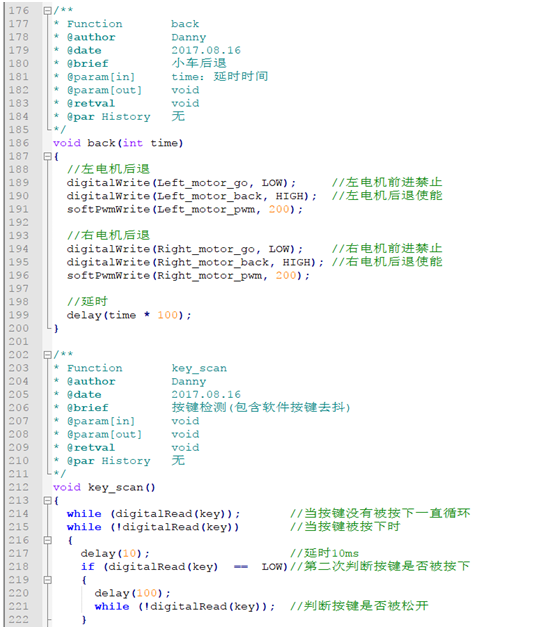Viewport: 557px width, 629px height.
Task: Click comment '//延时10ms'
Action: (x=324, y=553)
